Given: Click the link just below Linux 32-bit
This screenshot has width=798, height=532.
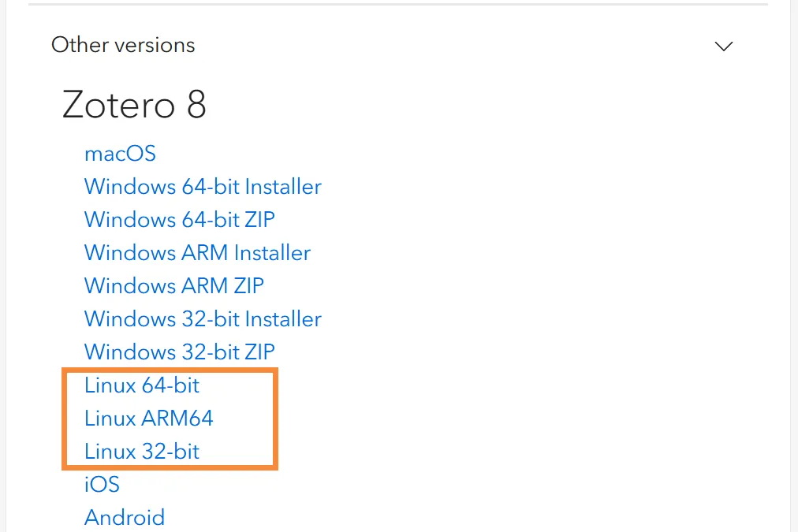Looking at the screenshot, I should pos(102,484).
